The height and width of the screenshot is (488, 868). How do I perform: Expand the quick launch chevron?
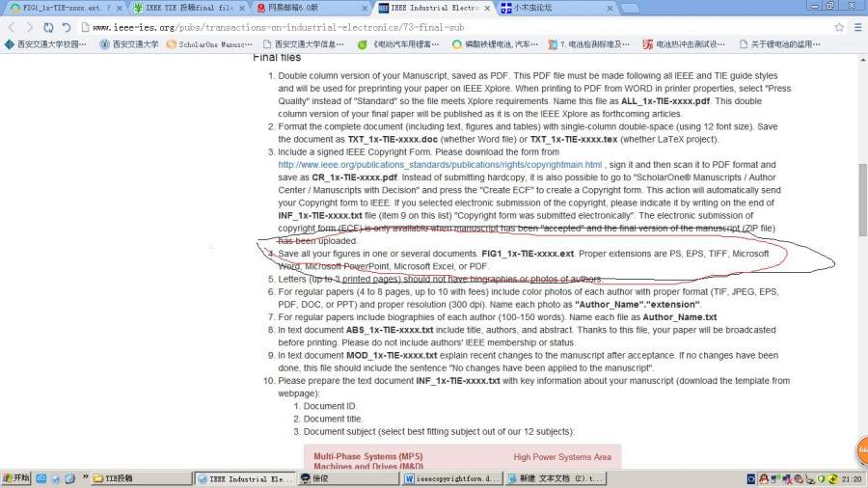click(x=85, y=476)
